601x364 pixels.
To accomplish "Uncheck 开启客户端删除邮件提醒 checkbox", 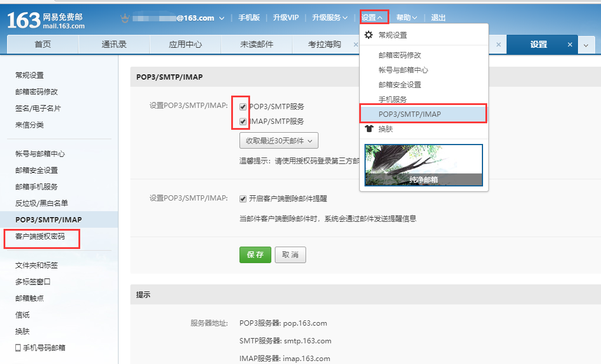I will pos(243,199).
